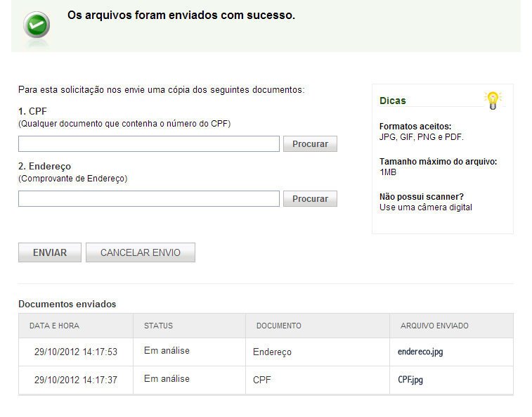The height and width of the screenshot is (417, 532).
Task: Select the CPF row timestamp 14:17:37
Action: click(x=76, y=380)
